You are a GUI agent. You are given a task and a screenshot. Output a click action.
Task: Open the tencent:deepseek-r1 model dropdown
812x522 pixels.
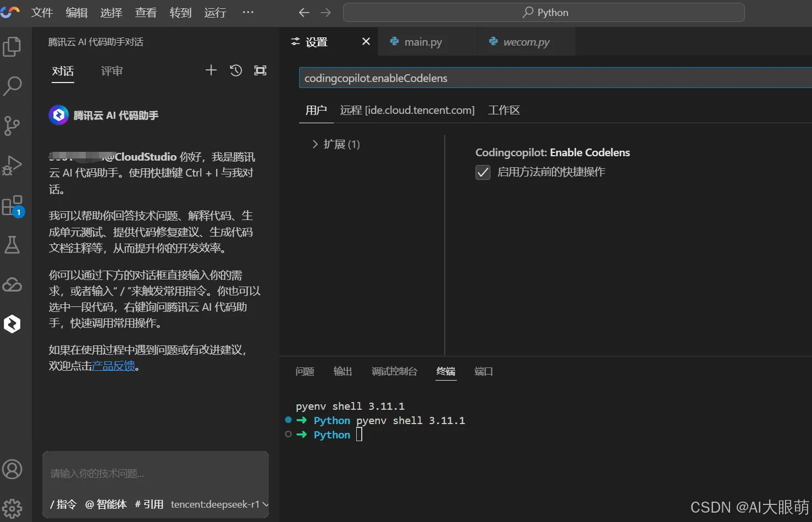click(219, 504)
